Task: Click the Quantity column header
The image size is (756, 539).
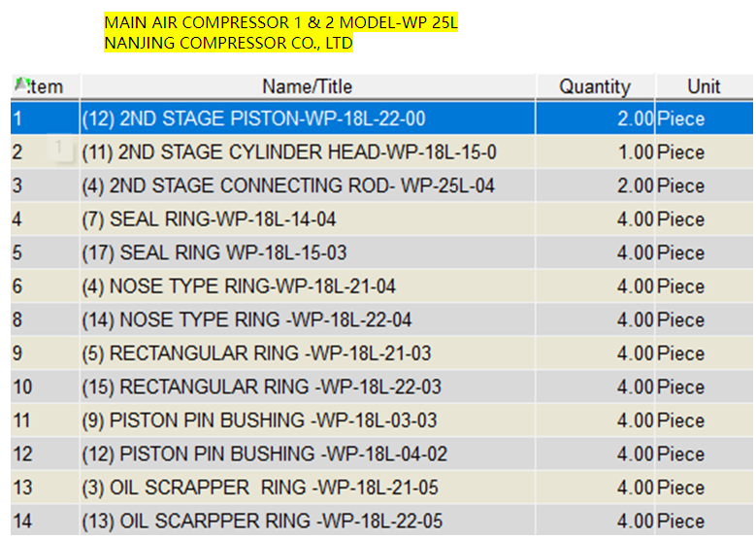Action: click(x=594, y=86)
